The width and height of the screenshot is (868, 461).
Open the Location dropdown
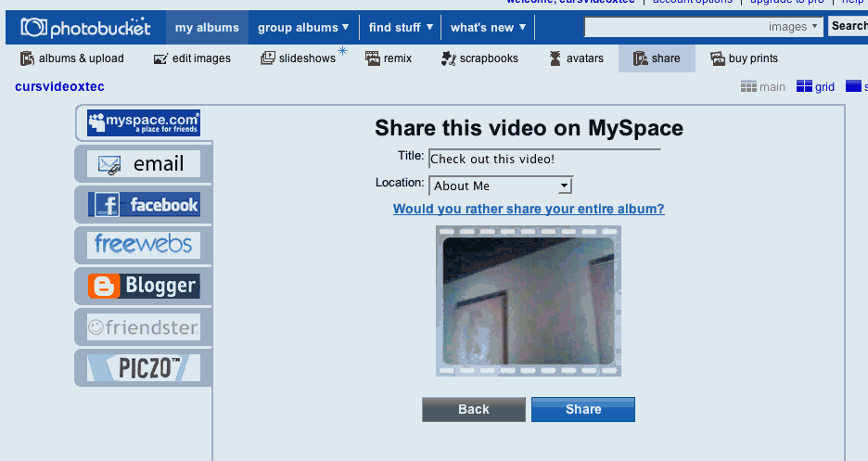[501, 186]
